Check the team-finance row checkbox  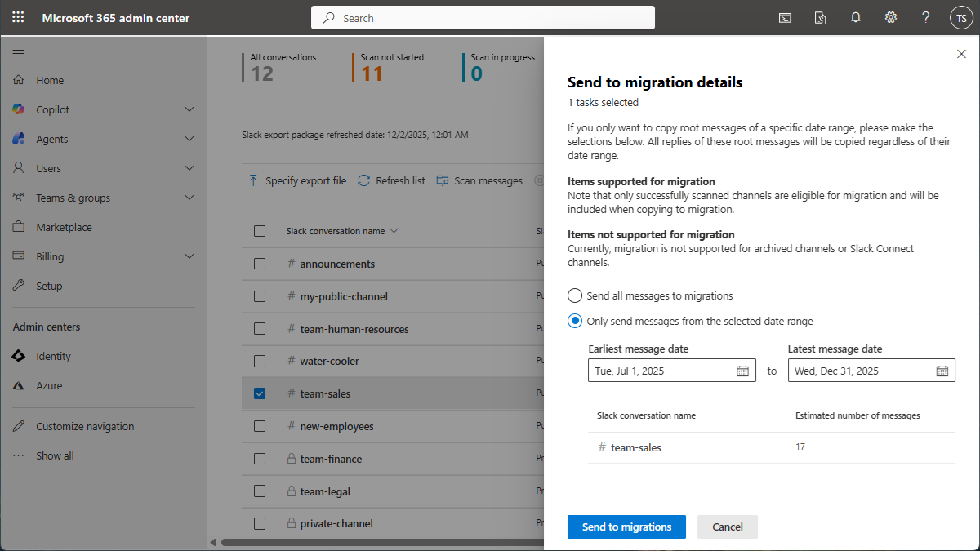coord(260,459)
